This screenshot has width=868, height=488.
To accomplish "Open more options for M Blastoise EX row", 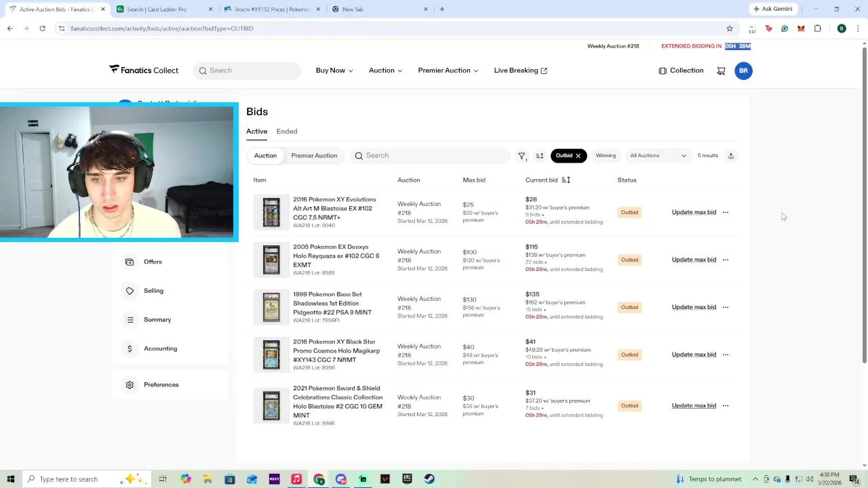I will tap(726, 212).
